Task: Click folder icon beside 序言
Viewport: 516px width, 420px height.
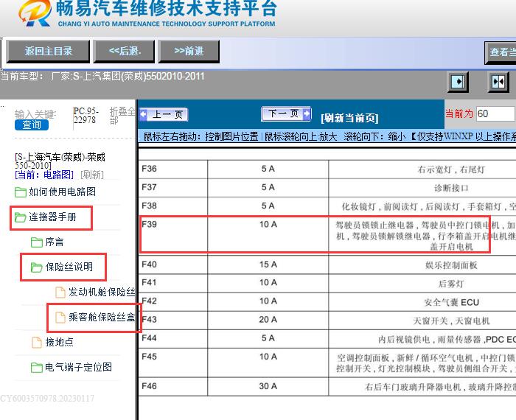Action: pos(37,242)
